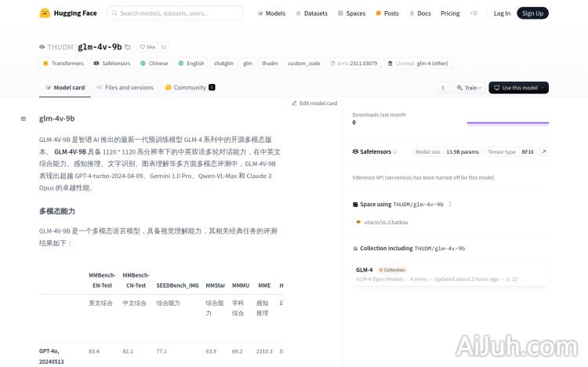Open the table of contents icon
588x367 pixels.
(x=24, y=118)
